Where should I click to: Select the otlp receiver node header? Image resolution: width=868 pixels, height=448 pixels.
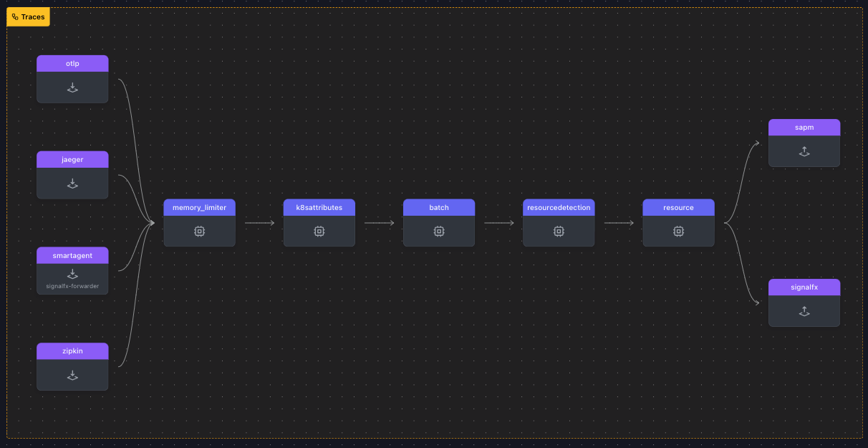click(x=72, y=64)
